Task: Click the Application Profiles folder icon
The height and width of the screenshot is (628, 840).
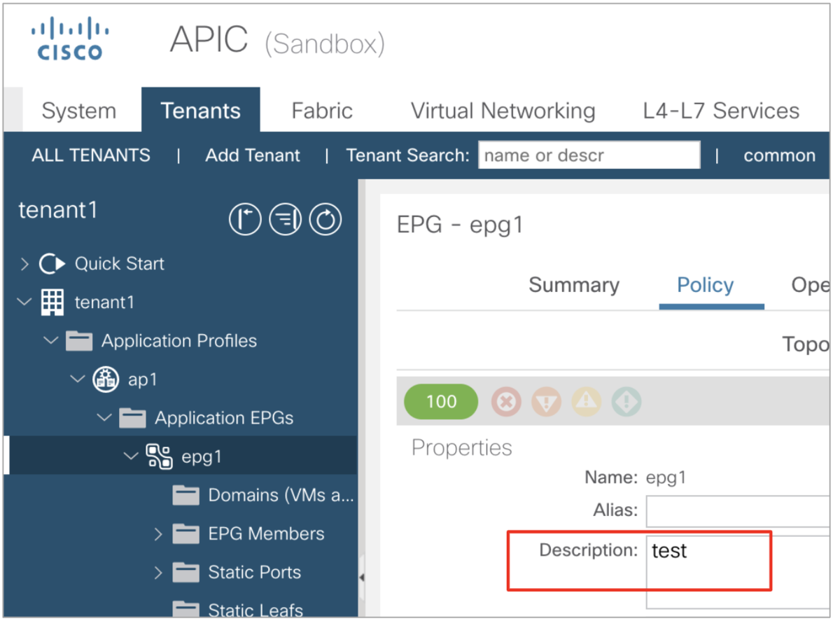Action: (79, 341)
